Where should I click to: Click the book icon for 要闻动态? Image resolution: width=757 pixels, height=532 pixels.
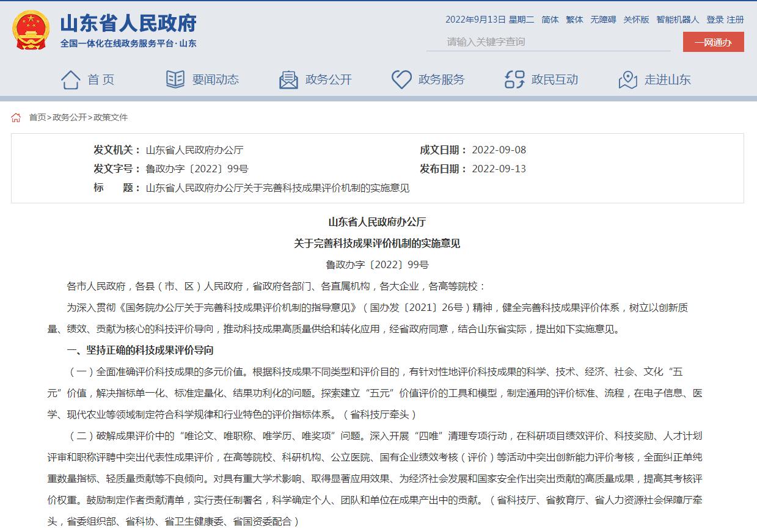175,79
